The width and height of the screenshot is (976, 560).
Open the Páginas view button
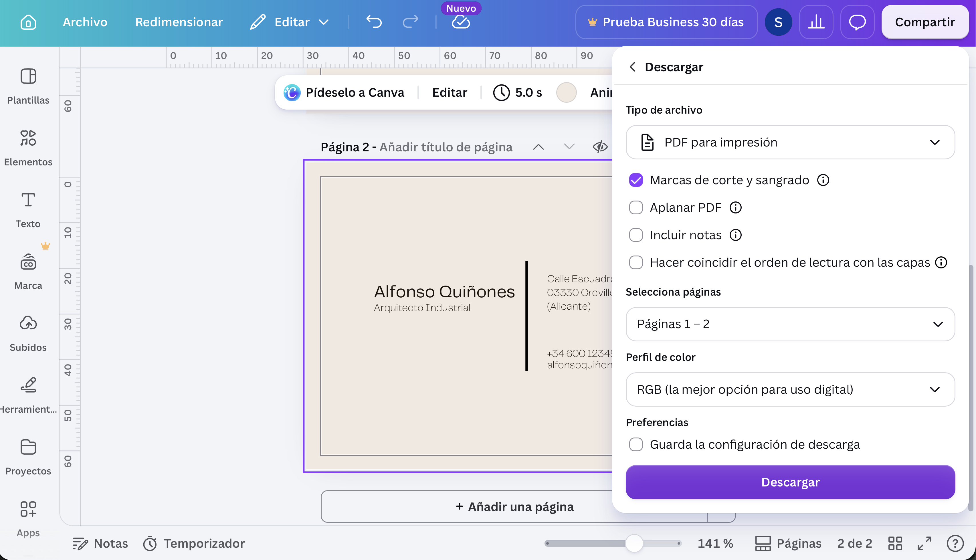click(788, 543)
